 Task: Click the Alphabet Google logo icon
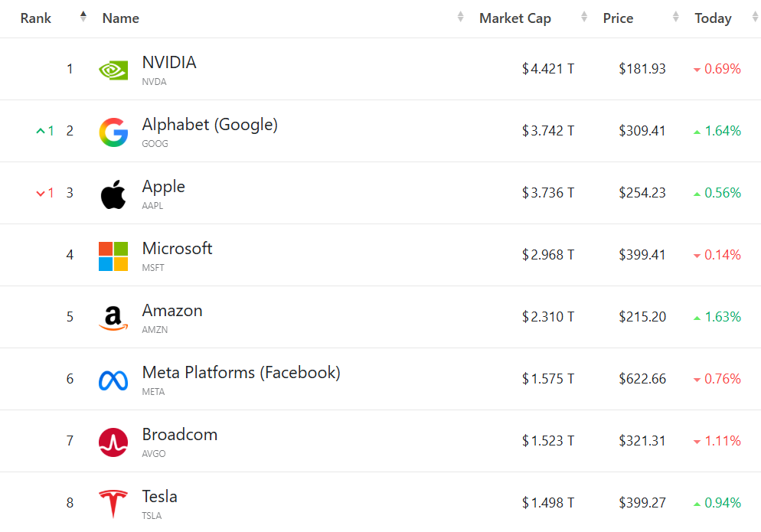pyautogui.click(x=113, y=132)
